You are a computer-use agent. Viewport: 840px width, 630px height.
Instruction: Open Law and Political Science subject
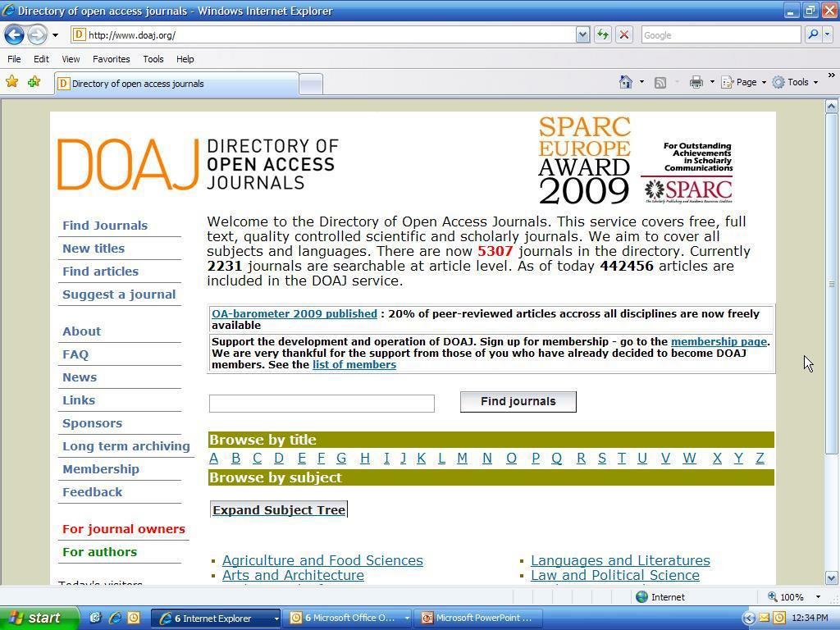[615, 575]
